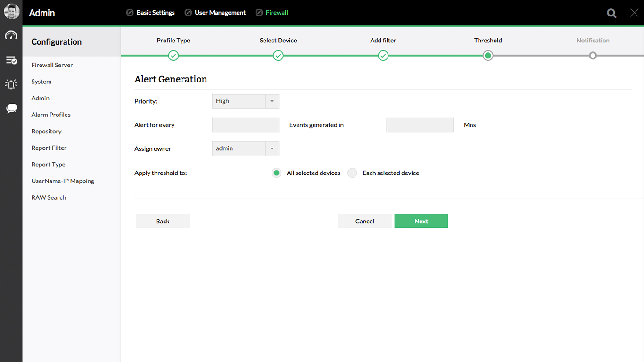Select the Each selected device radio option
Image resolution: width=644 pixels, height=362 pixels.
click(352, 173)
